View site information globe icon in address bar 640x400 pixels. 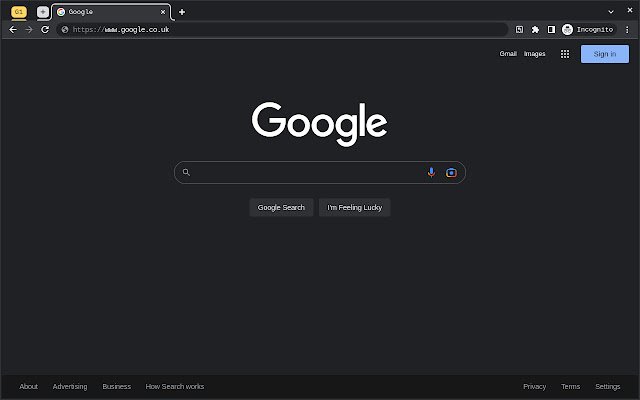64,29
